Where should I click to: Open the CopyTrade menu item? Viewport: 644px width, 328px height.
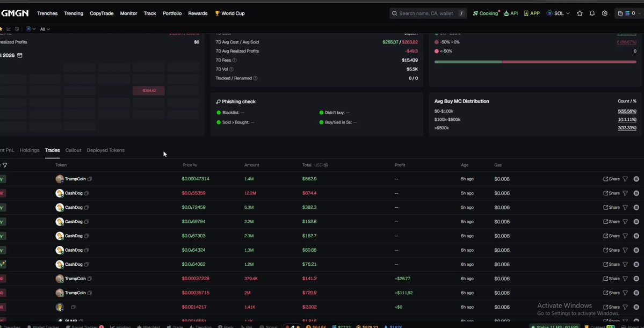point(102,13)
